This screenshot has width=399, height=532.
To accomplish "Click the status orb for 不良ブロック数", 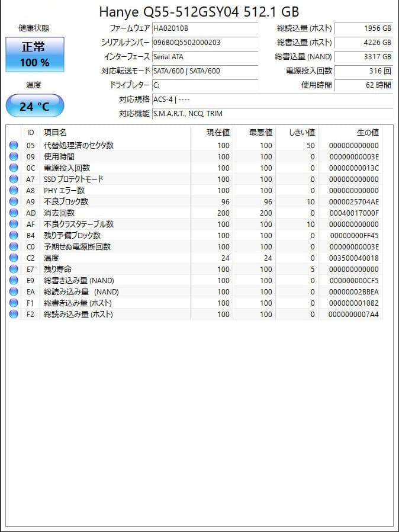I will click(14, 201).
